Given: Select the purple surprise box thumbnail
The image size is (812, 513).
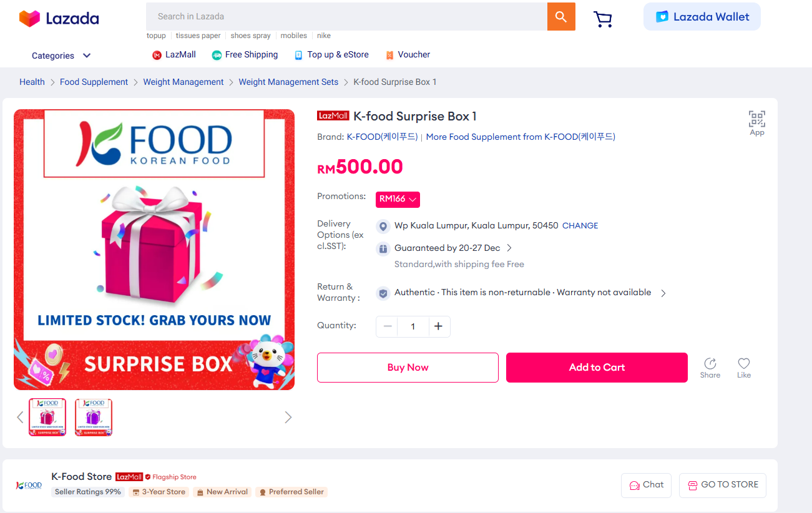Looking at the screenshot, I should click(x=94, y=417).
